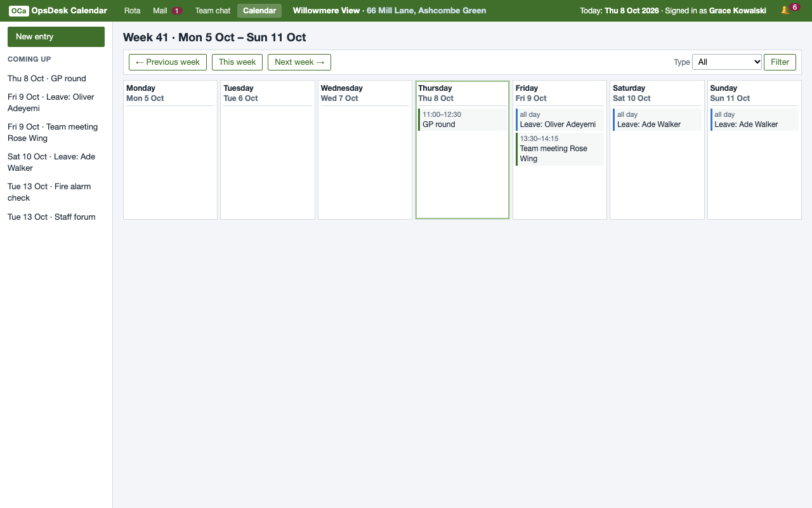
Task: Click the Week 41 heading
Action: [x=214, y=37]
